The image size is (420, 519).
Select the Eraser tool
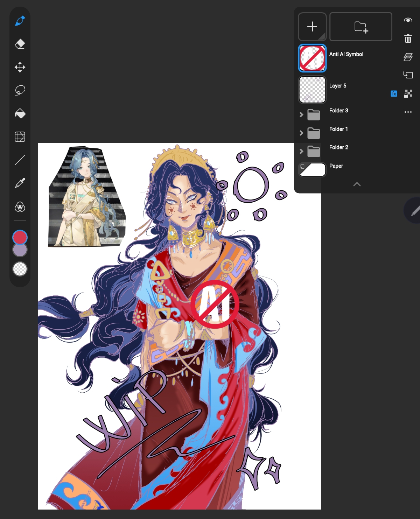20,44
